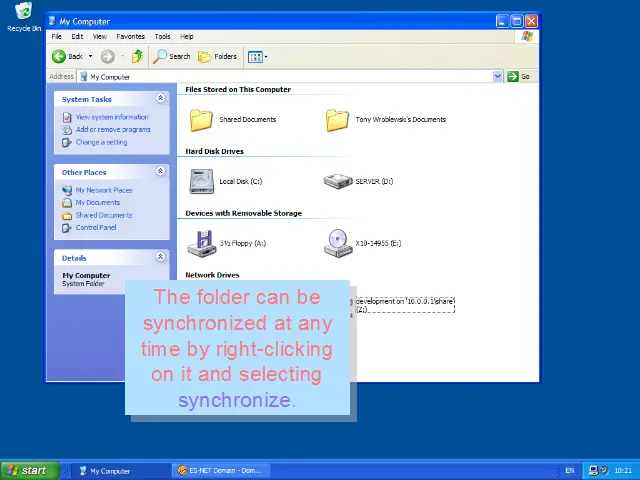The width and height of the screenshot is (640, 480).
Task: Select the 3½ Floppy (A:) drive
Action: coord(202,243)
